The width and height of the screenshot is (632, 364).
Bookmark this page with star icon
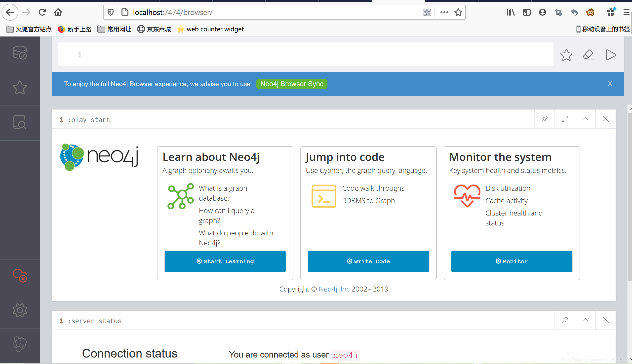(458, 12)
